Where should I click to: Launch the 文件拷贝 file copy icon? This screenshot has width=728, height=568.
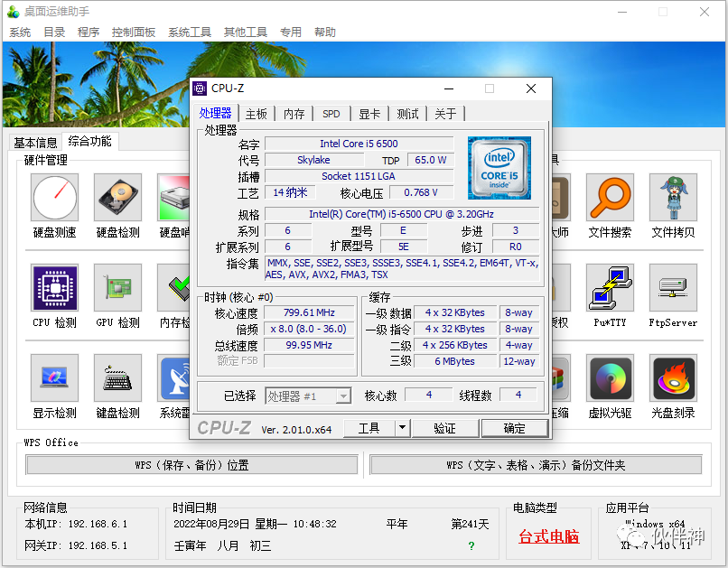tap(673, 197)
